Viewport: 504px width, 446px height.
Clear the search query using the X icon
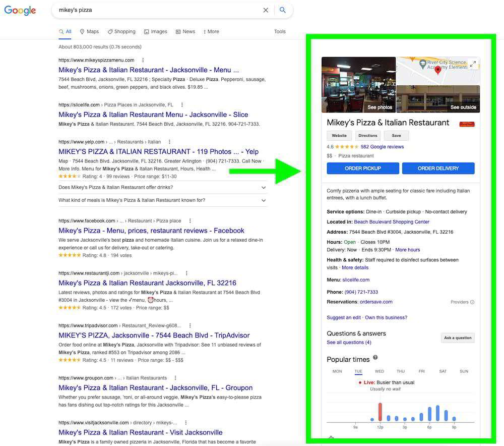(x=266, y=10)
